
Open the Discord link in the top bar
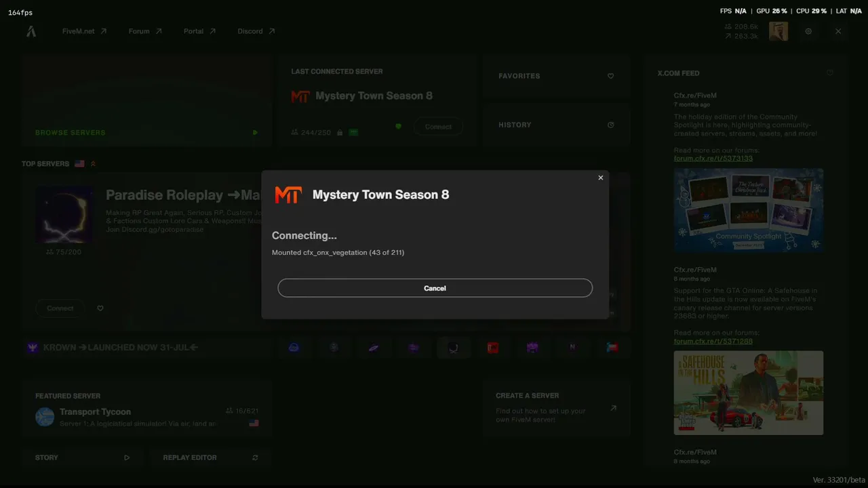coord(256,31)
